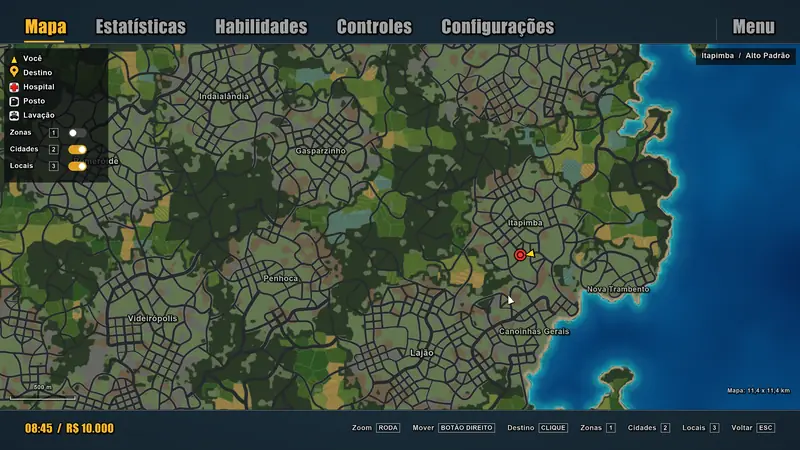Select the Lajão city label
Viewport: 800px width, 450px height.
coord(422,353)
